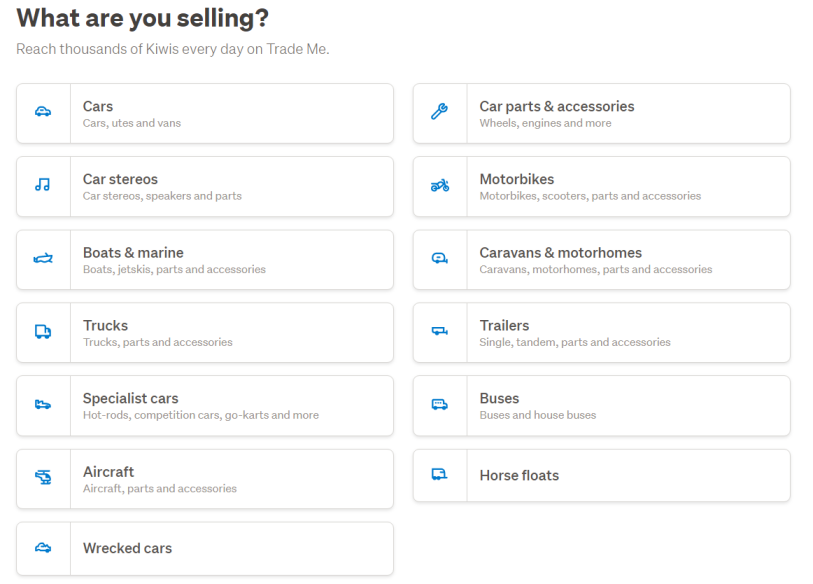Click the motorbike icon
813x584 pixels.
point(439,186)
